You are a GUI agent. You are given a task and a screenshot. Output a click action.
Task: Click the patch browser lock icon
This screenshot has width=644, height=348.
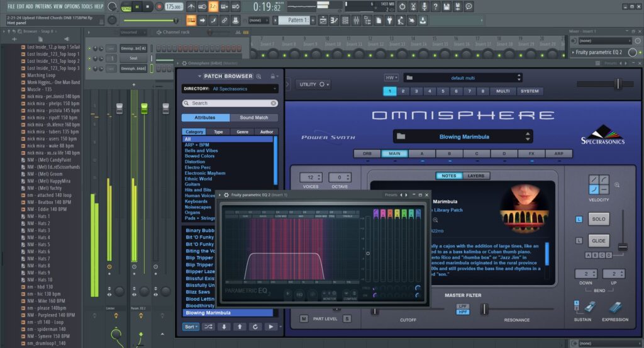tap(273, 76)
